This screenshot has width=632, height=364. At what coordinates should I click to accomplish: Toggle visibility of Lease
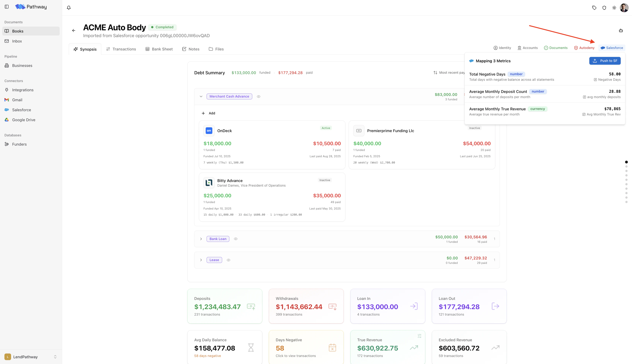tap(229, 260)
